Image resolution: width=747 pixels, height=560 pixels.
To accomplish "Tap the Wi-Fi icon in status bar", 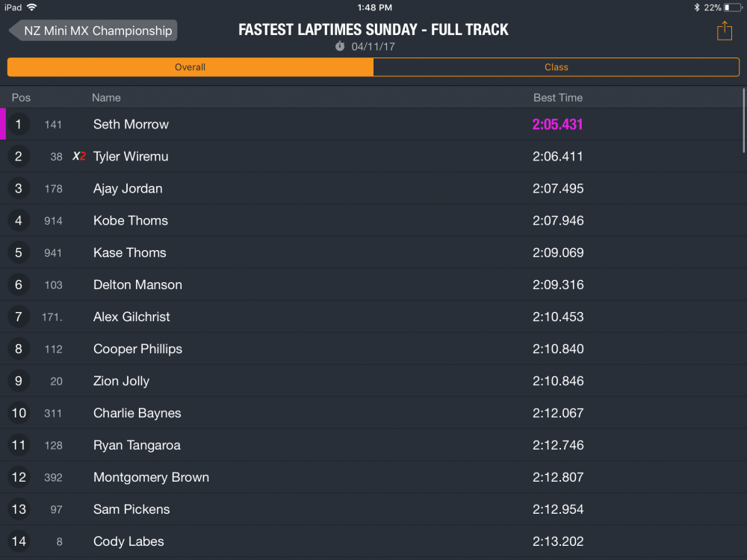I will pyautogui.click(x=32, y=7).
